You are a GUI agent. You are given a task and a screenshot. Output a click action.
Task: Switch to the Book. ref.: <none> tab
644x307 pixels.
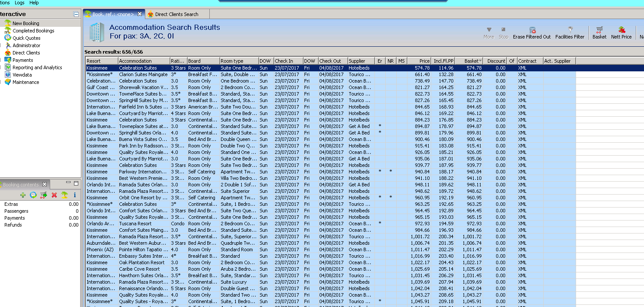(x=112, y=14)
